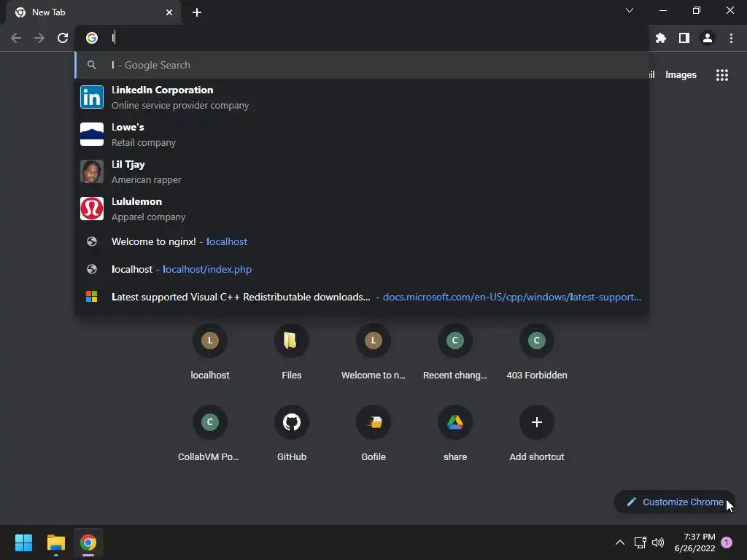Open the share Google Drive shortcut
This screenshot has height=560, width=747.
point(455,434)
